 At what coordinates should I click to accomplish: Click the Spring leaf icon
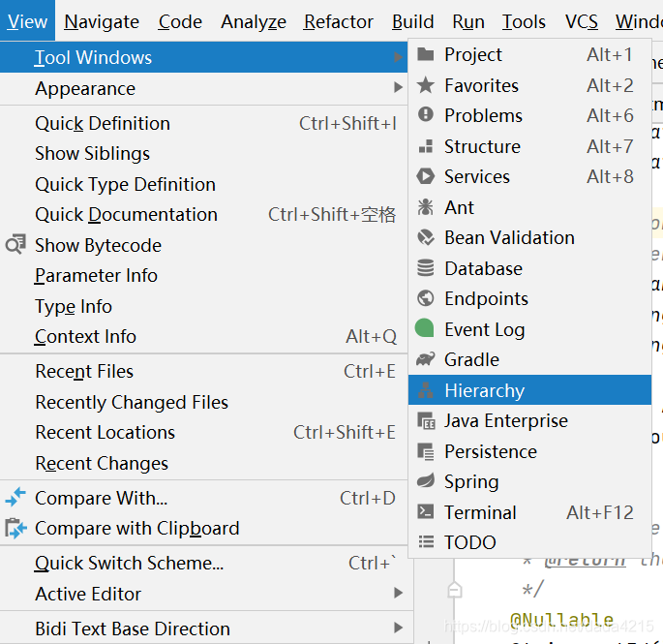point(425,481)
